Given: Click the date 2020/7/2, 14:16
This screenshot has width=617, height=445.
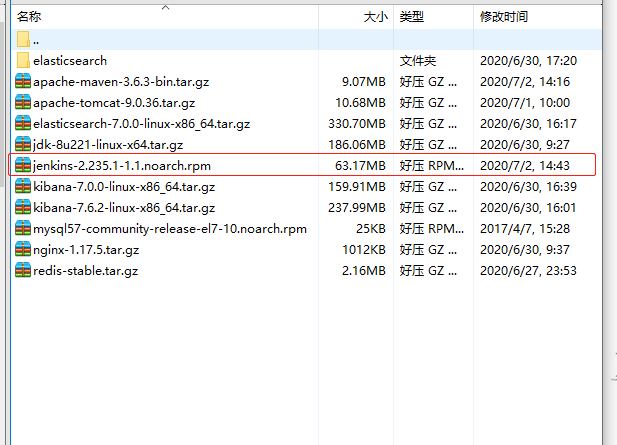Looking at the screenshot, I should point(525,82).
